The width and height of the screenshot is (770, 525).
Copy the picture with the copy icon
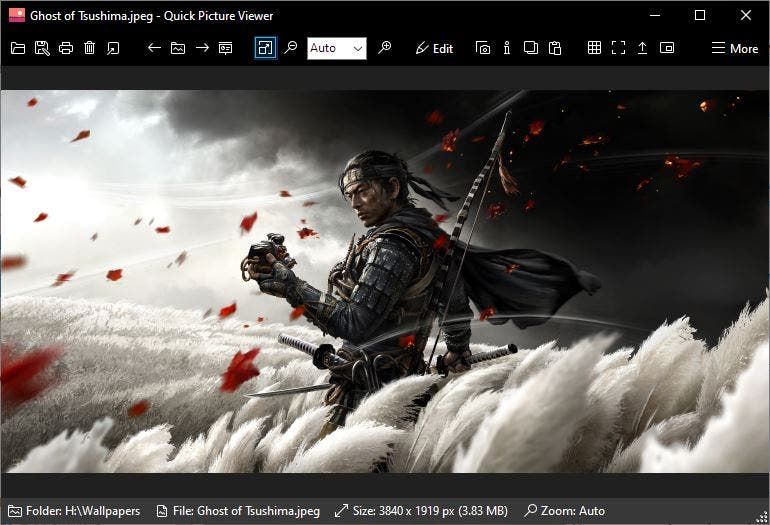point(530,48)
